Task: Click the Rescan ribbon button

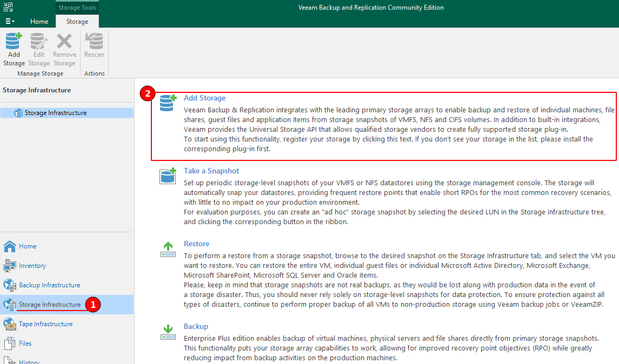Action: point(94,46)
